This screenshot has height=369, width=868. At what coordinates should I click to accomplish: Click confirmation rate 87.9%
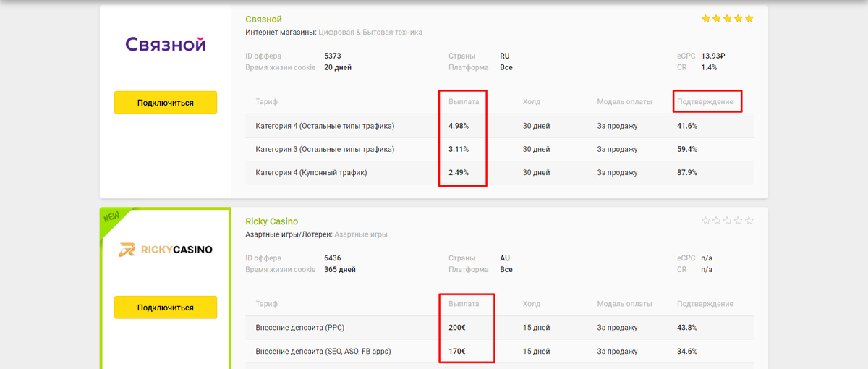(x=687, y=172)
